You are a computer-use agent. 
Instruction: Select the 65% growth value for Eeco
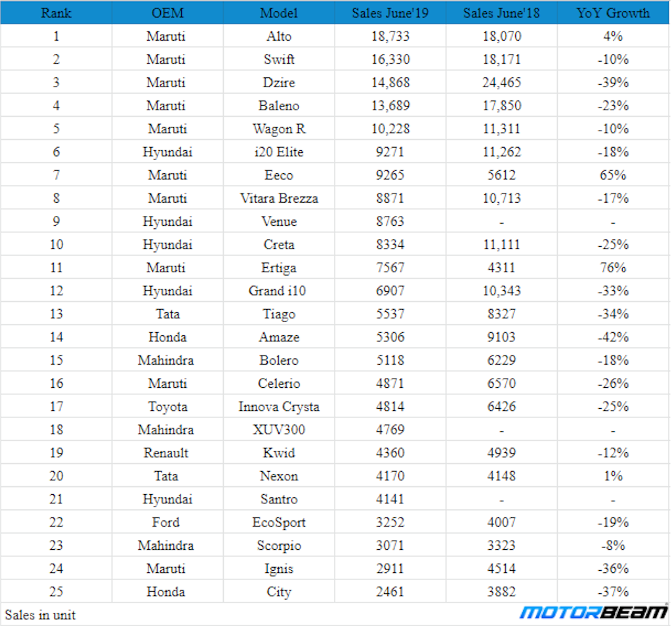tap(614, 175)
